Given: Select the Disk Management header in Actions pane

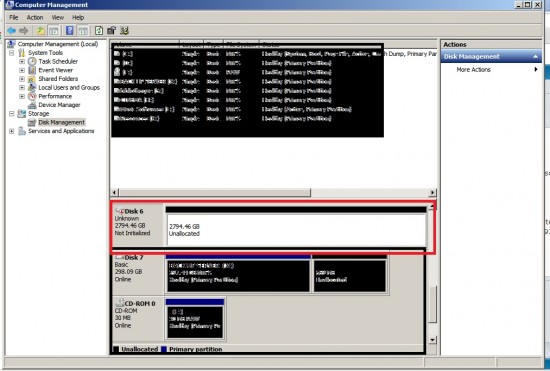Looking at the screenshot, I should (x=491, y=56).
